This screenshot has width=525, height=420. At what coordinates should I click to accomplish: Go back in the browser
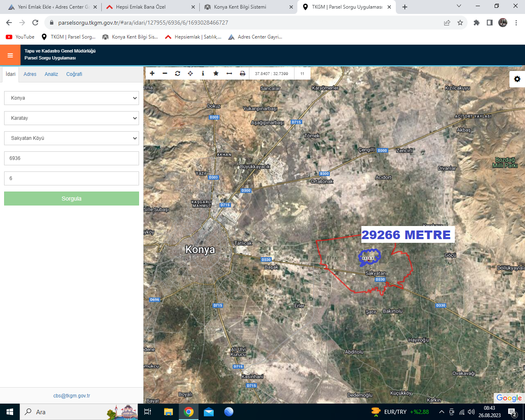pos(9,23)
